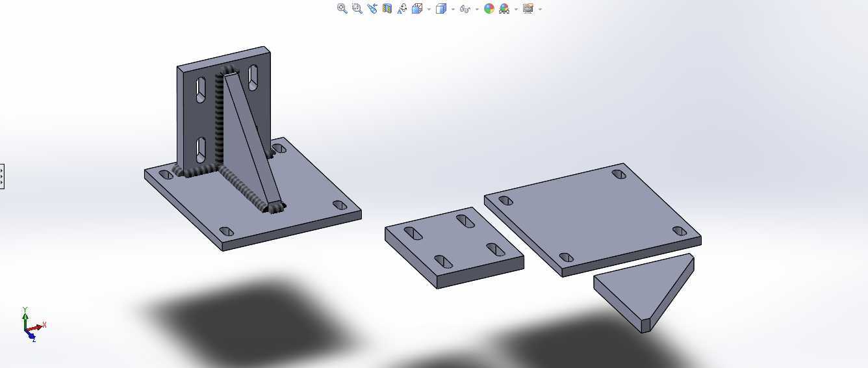
Task: Click the View Orientation cube icon
Action: (x=417, y=8)
